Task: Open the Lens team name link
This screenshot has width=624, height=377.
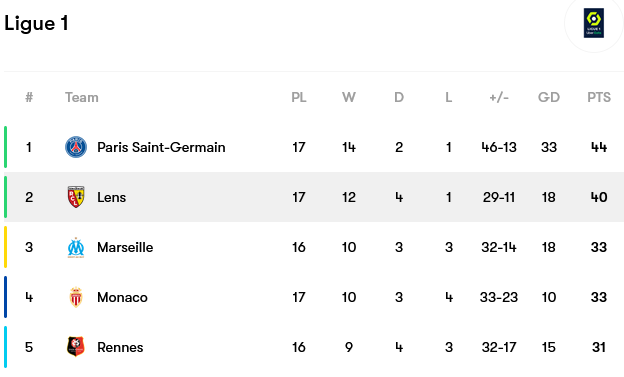Action: pos(111,197)
